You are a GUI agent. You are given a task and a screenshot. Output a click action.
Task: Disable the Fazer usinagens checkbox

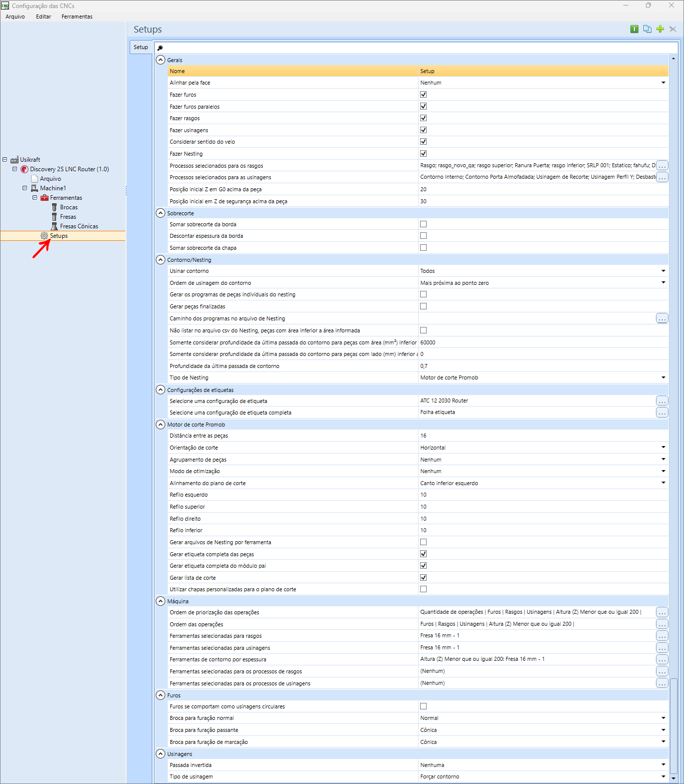tap(424, 130)
